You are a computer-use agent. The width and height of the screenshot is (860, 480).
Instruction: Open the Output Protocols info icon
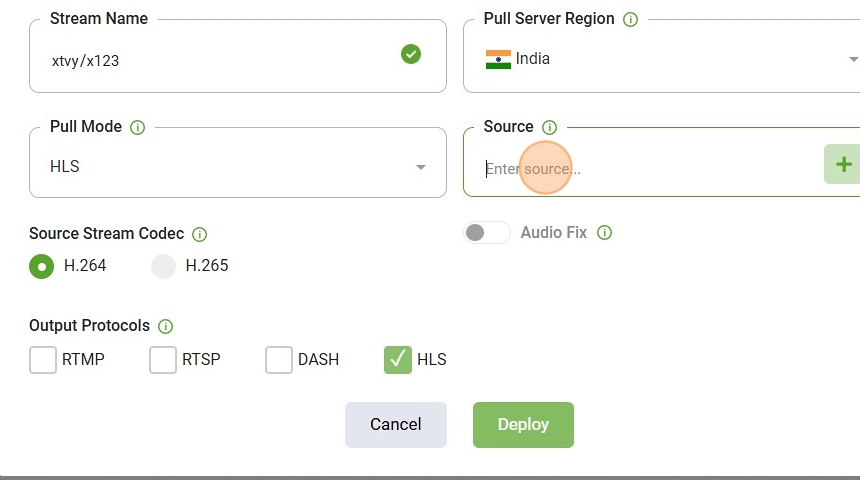tap(165, 326)
